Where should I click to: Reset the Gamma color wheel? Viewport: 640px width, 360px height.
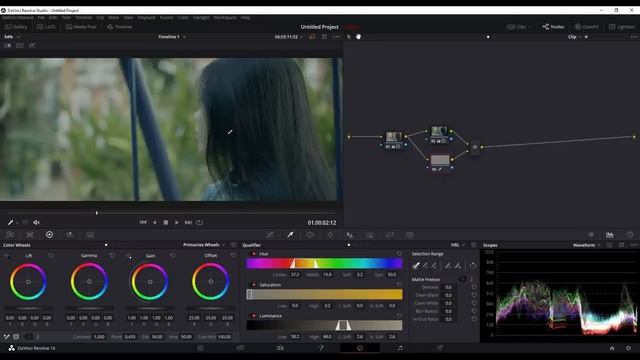coord(112,256)
